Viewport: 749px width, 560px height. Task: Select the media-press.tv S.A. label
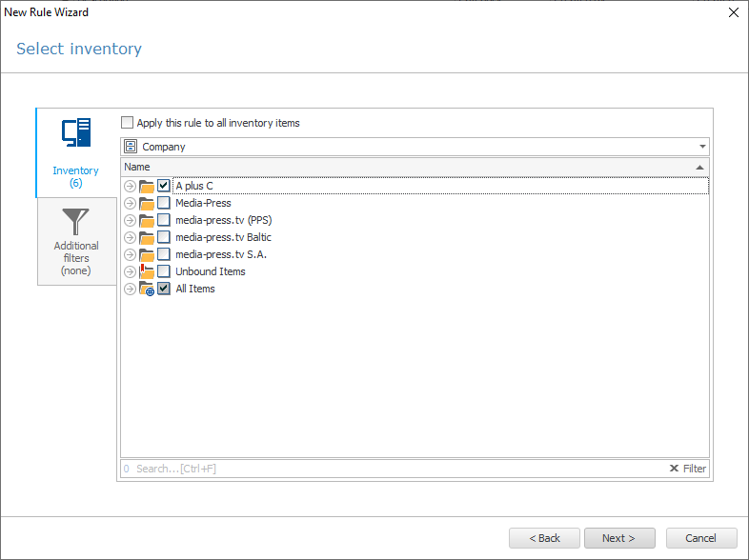(221, 254)
